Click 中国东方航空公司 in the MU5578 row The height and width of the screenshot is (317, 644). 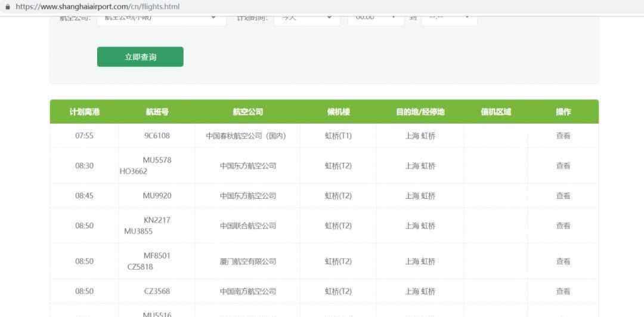click(x=247, y=166)
